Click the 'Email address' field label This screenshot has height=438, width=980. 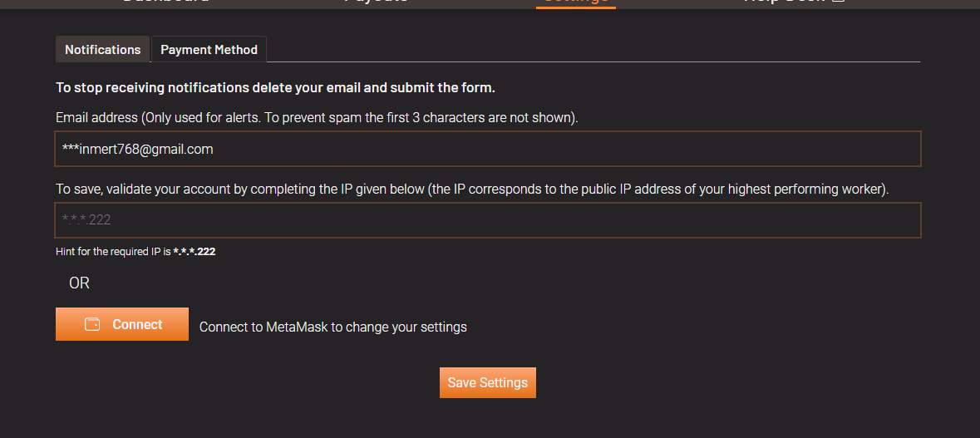(x=316, y=117)
